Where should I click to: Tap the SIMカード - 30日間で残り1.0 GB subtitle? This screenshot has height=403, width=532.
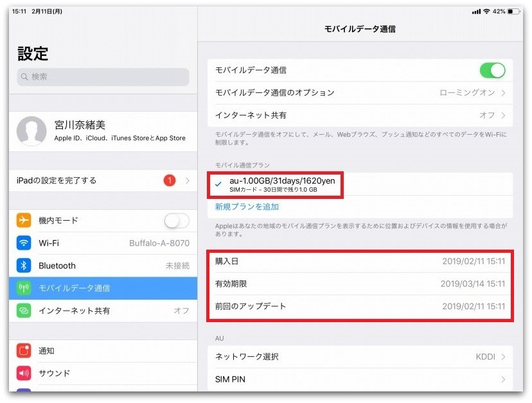[274, 190]
